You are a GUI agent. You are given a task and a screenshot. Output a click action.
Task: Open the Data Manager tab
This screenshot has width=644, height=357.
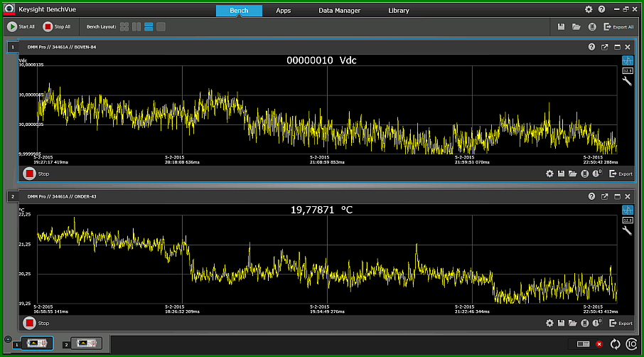339,11
